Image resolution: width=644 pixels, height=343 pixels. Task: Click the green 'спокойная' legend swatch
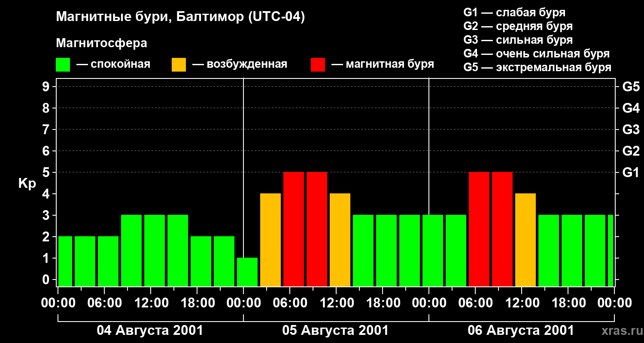(63, 65)
